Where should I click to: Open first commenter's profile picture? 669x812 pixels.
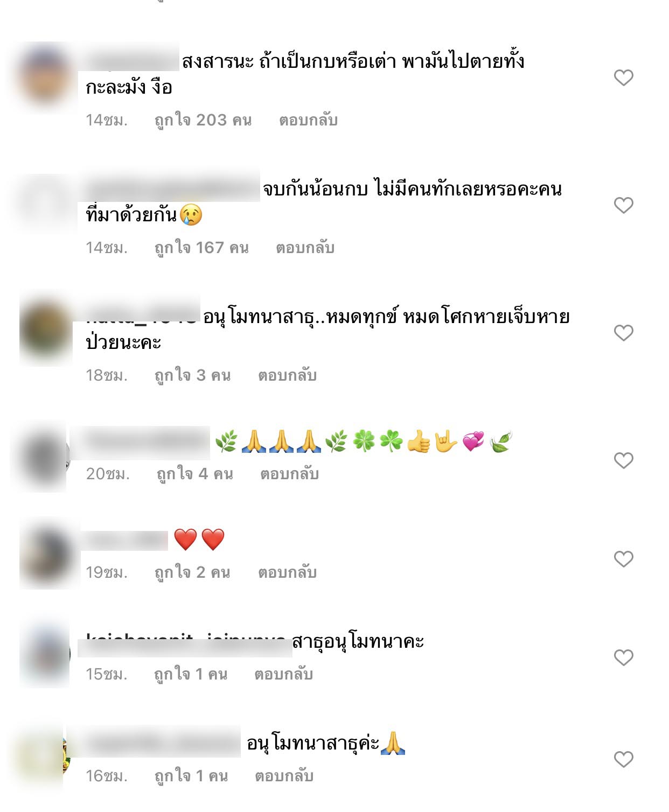(45, 77)
